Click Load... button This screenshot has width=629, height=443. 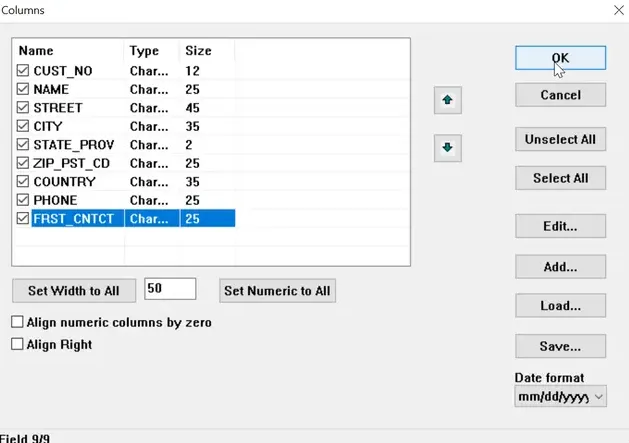[x=560, y=305]
